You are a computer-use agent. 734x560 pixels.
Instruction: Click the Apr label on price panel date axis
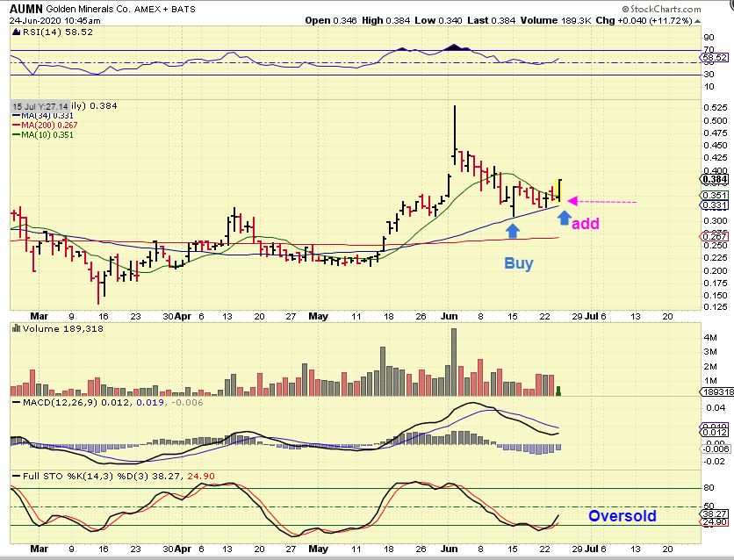coord(183,316)
